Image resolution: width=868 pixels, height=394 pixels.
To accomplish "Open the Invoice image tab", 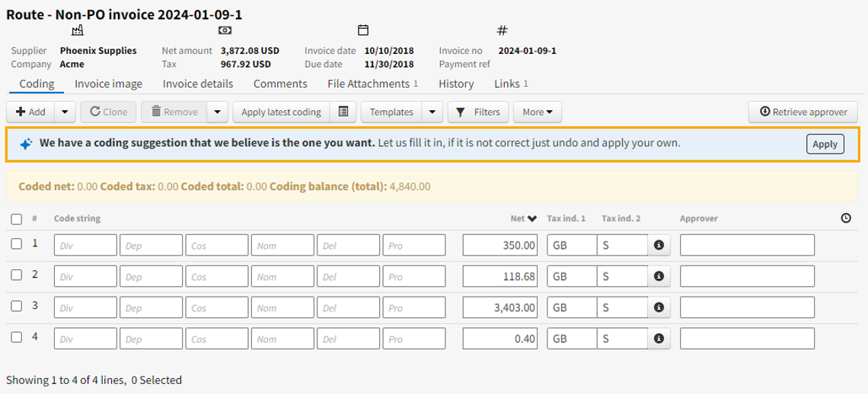I will pos(108,84).
